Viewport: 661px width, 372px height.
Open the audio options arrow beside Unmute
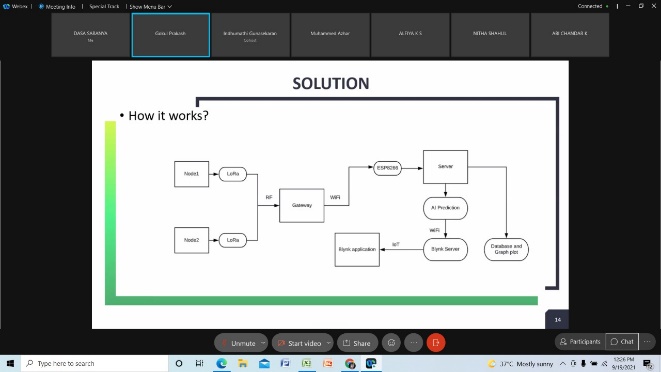coord(263,343)
